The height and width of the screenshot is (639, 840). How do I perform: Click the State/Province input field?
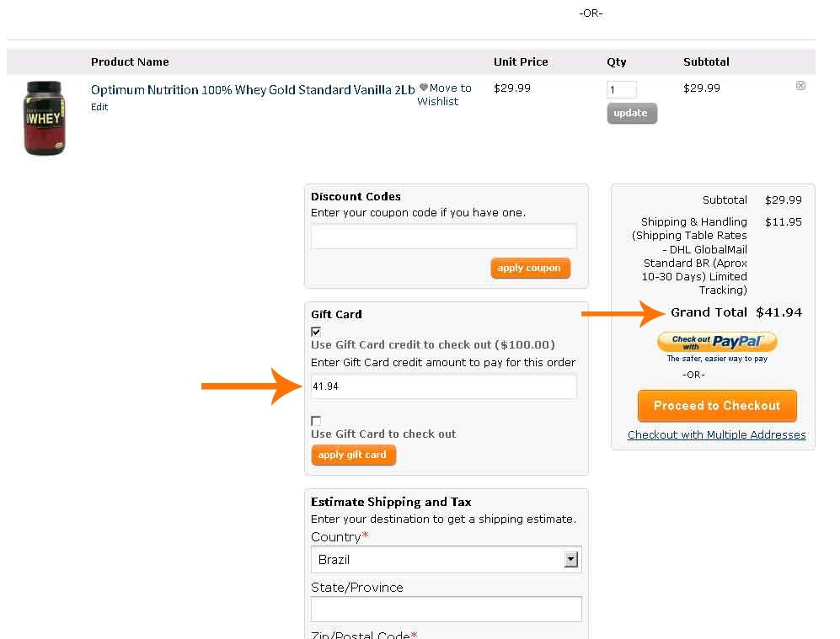446,609
